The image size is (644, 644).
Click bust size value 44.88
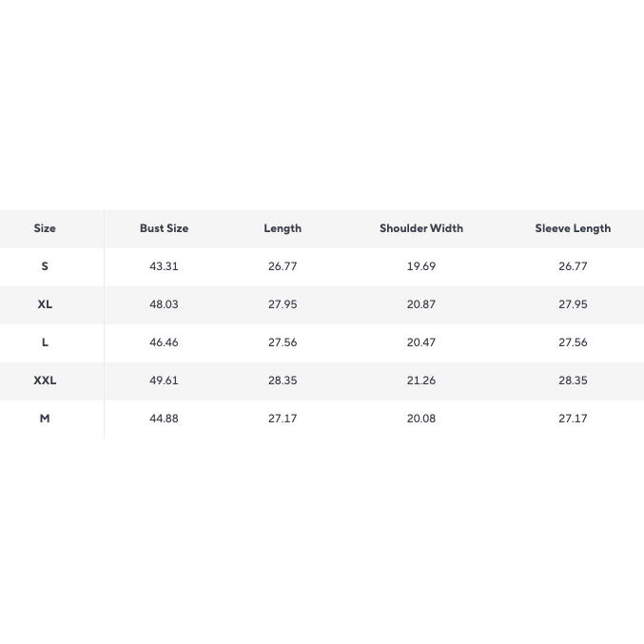pos(164,419)
